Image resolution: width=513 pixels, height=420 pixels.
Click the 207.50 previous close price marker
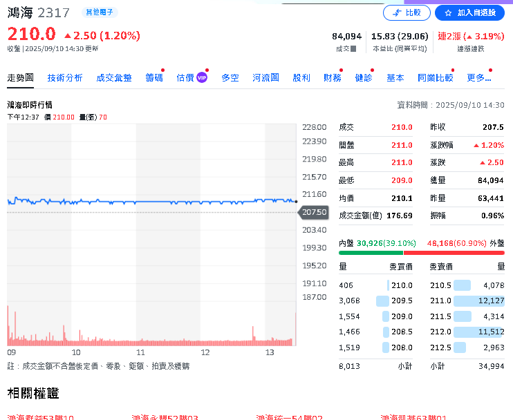[313, 213]
